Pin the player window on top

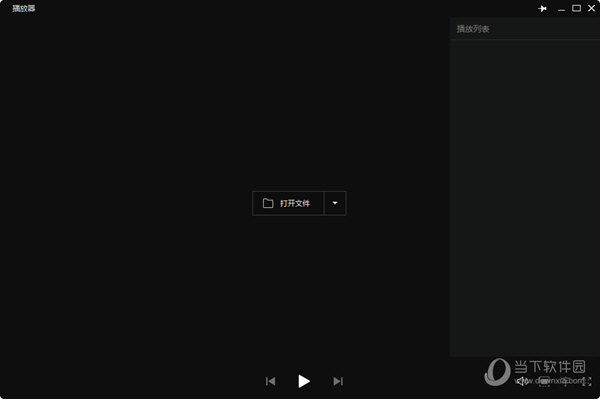click(542, 8)
